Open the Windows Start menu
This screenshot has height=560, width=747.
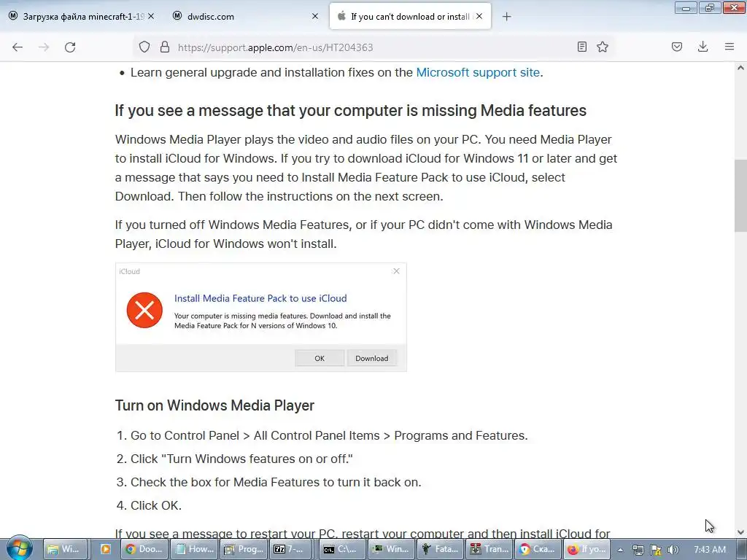tap(19, 548)
